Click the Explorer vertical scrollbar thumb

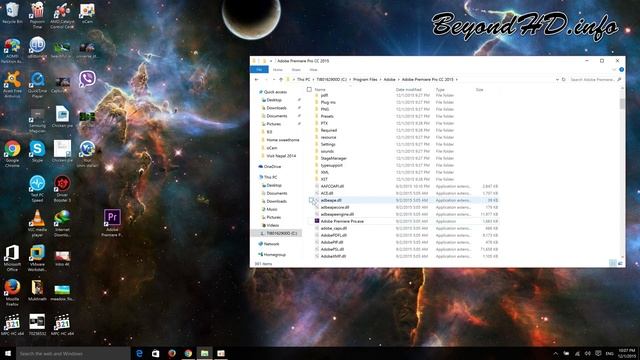click(x=622, y=104)
